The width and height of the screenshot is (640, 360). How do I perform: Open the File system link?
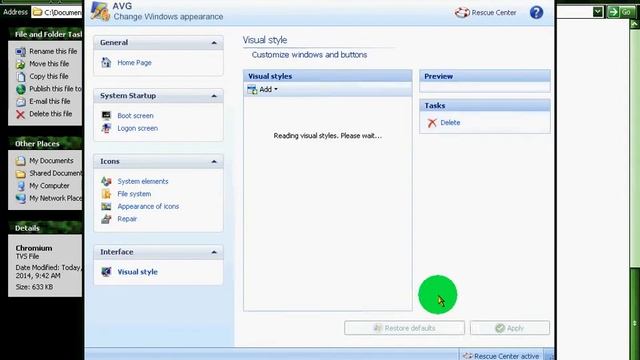(134, 194)
